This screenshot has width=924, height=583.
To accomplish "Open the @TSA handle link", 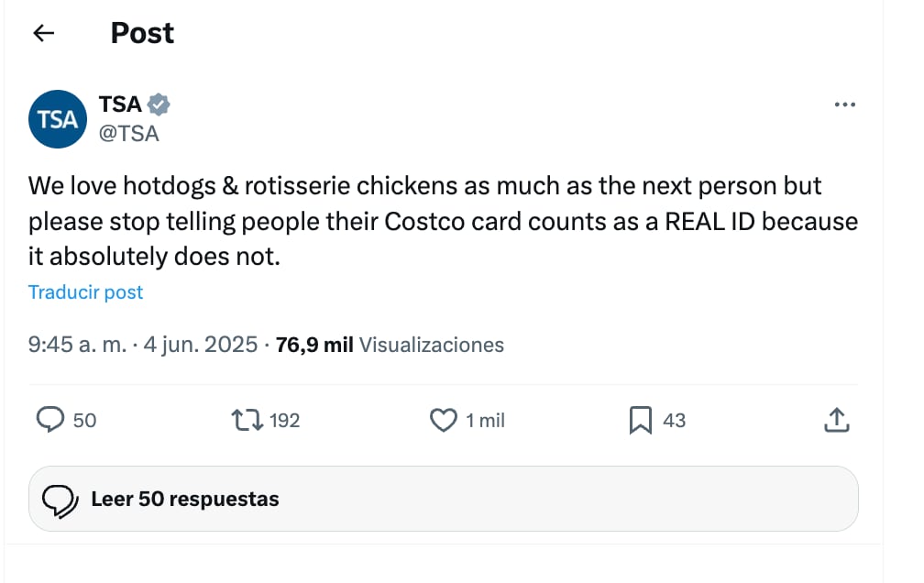I will tap(131, 133).
